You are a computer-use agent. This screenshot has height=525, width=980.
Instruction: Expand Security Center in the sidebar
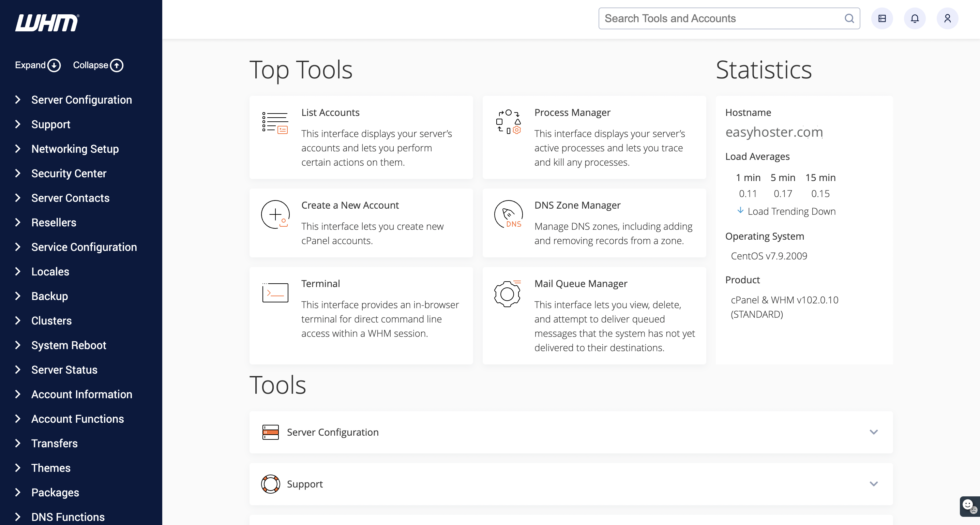pyautogui.click(x=68, y=173)
